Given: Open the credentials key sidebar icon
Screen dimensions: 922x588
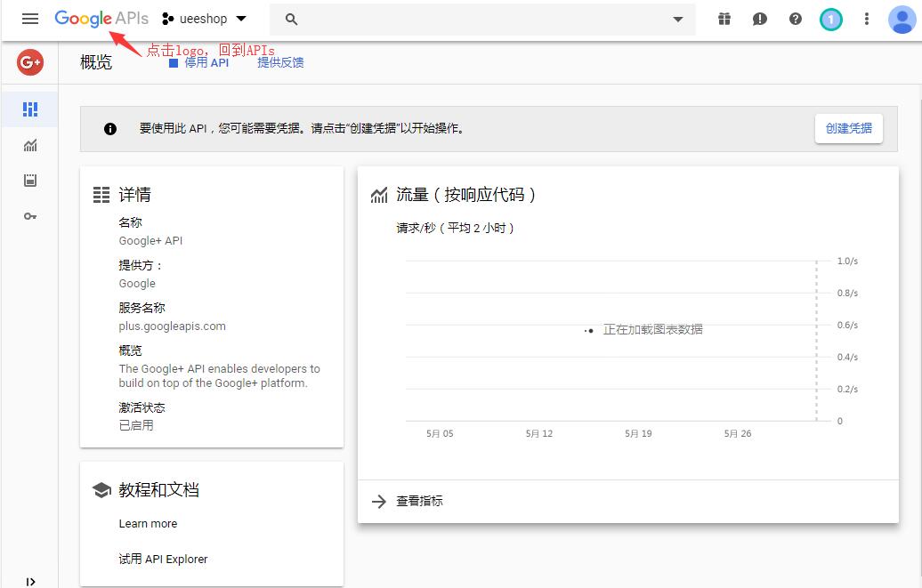Looking at the screenshot, I should point(30,216).
